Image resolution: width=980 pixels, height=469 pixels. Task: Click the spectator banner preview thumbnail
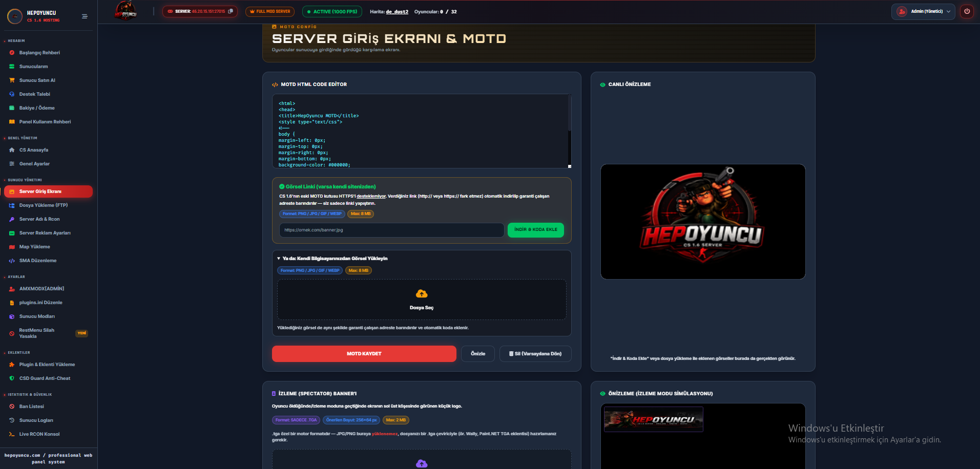point(654,419)
